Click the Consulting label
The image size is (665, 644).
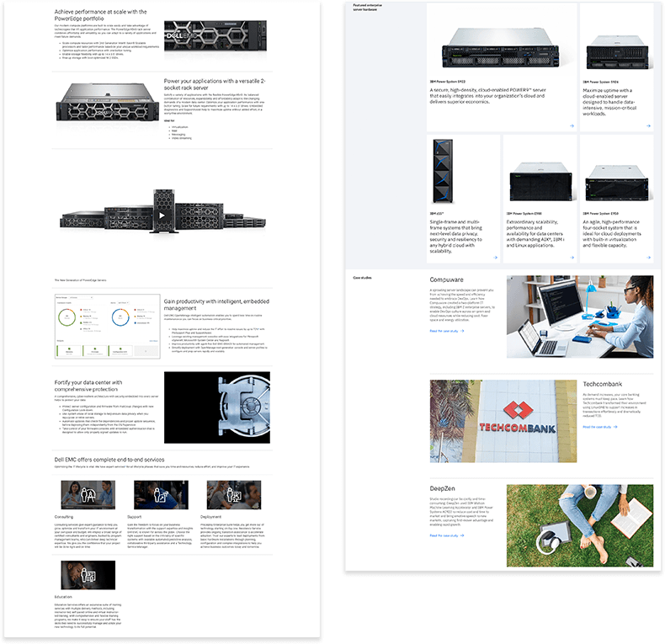[64, 517]
